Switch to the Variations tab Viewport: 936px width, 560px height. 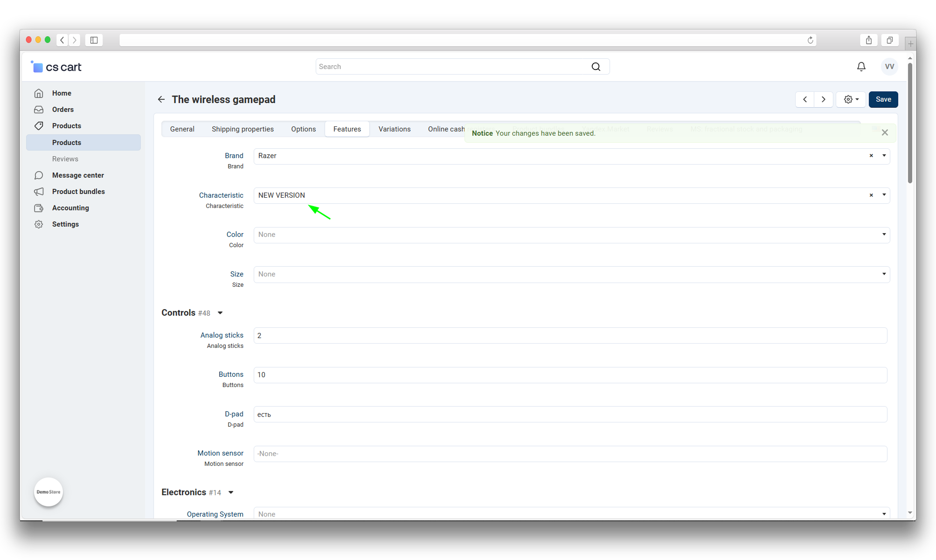pyautogui.click(x=394, y=129)
